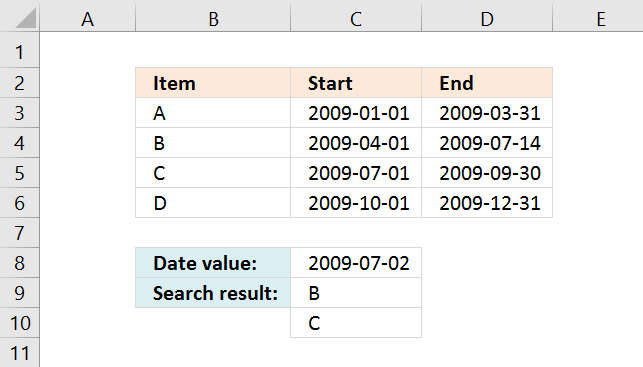
Task: Select column C header
Action: coord(356,16)
